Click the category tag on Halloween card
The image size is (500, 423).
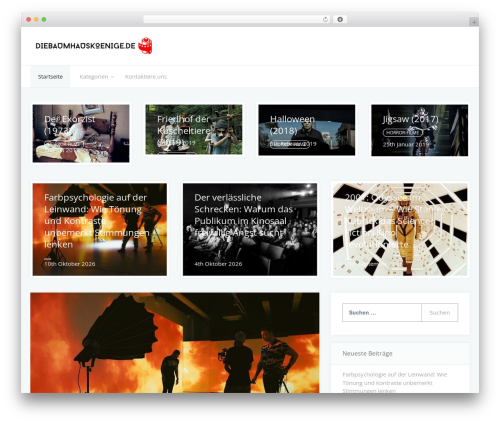[289, 144]
